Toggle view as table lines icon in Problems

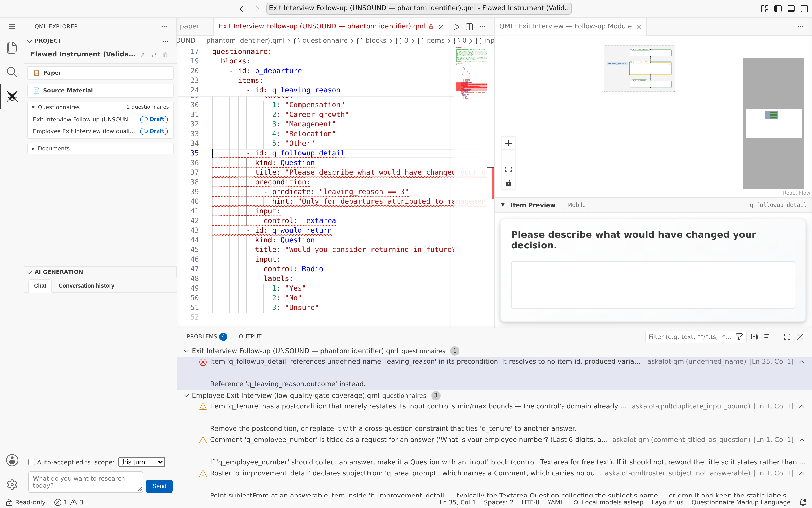pyautogui.click(x=767, y=337)
